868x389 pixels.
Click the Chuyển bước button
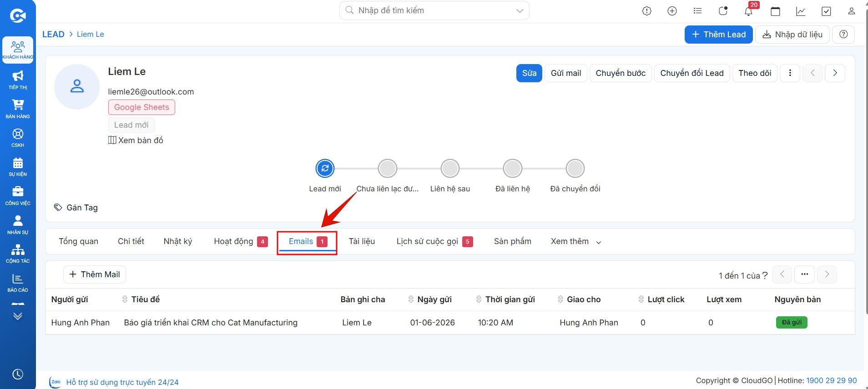621,73
